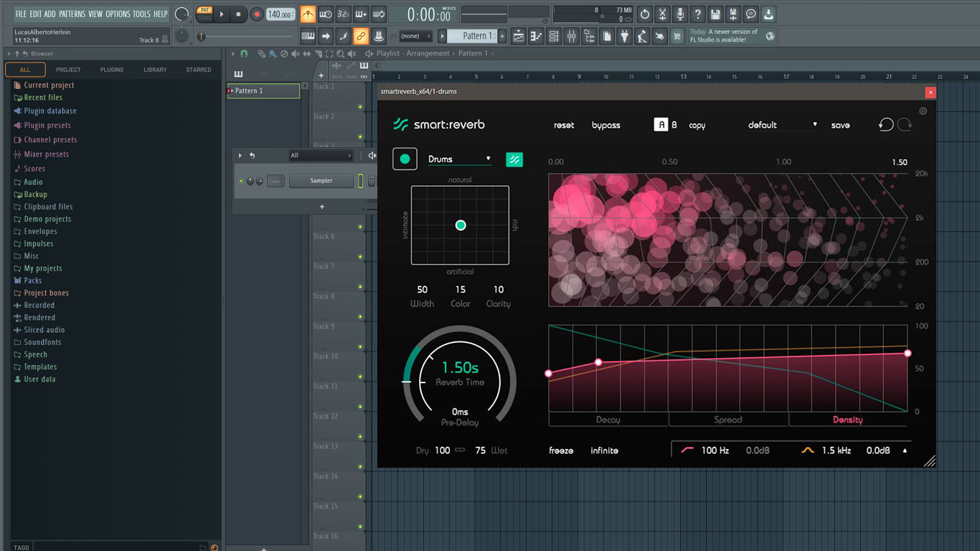Open the plugin picker plug icon
The width and height of the screenshot is (980, 551).
tap(625, 36)
